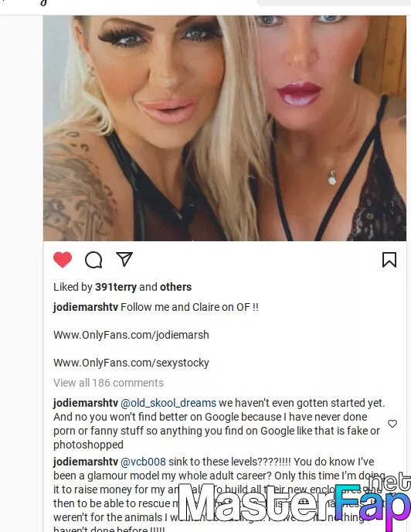Open the @vcb008 mention
Screen dimensions: 411x532
click(144, 462)
